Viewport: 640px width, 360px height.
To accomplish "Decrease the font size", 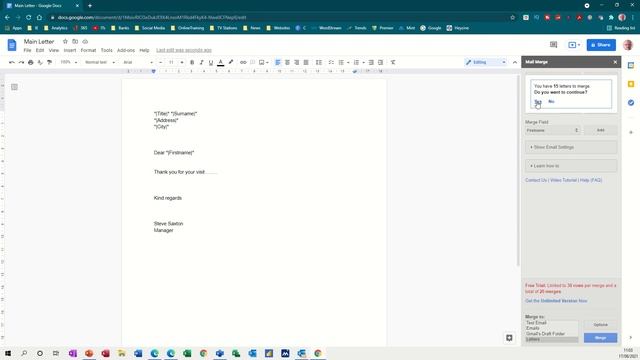I will pyautogui.click(x=160, y=62).
